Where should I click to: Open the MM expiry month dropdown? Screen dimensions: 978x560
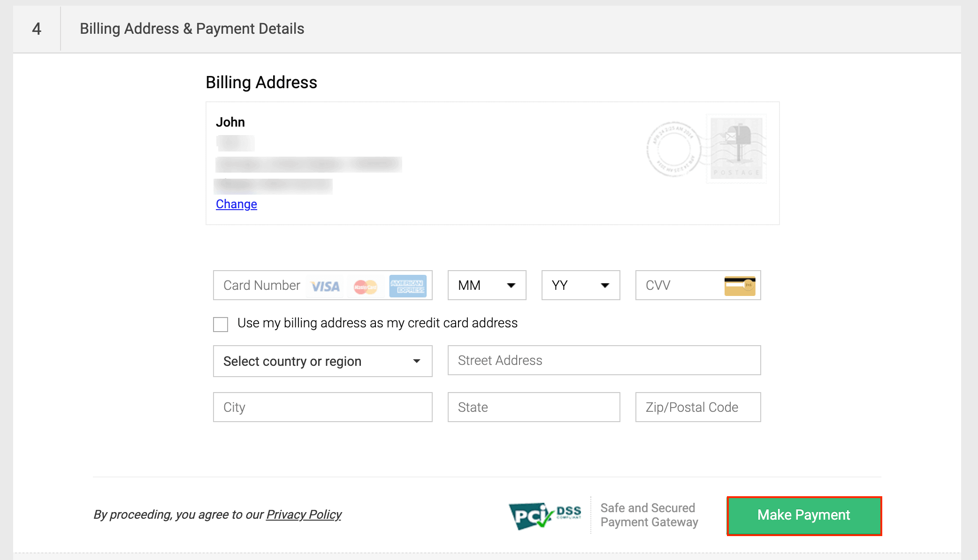pos(487,285)
